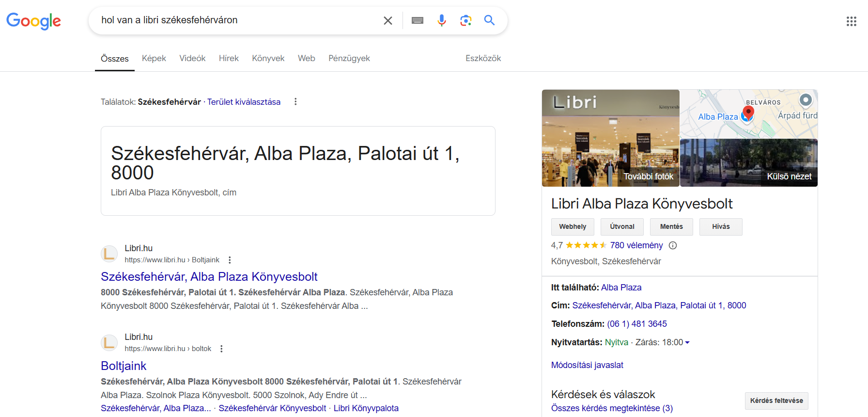Click the Terület kiválasztása link
Viewport: 868px width, 417px height.
click(244, 102)
